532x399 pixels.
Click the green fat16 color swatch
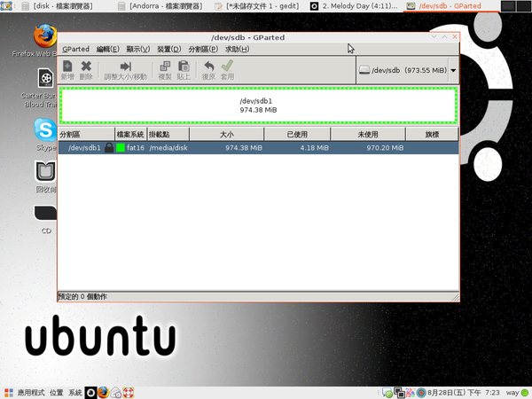(x=121, y=147)
